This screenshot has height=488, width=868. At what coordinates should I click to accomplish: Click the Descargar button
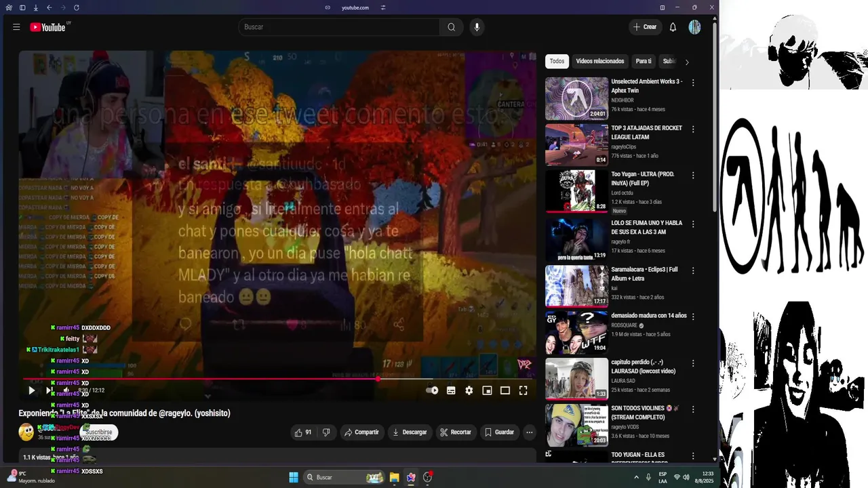click(410, 432)
